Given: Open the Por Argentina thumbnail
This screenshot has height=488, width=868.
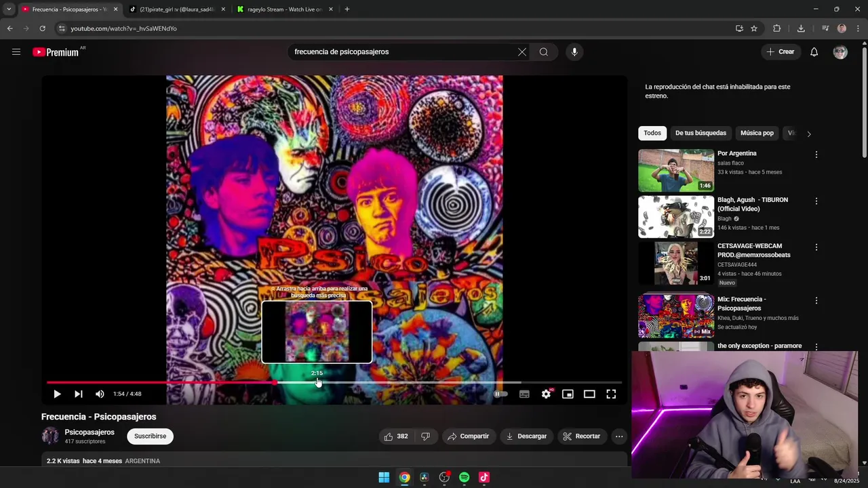Looking at the screenshot, I should point(676,171).
